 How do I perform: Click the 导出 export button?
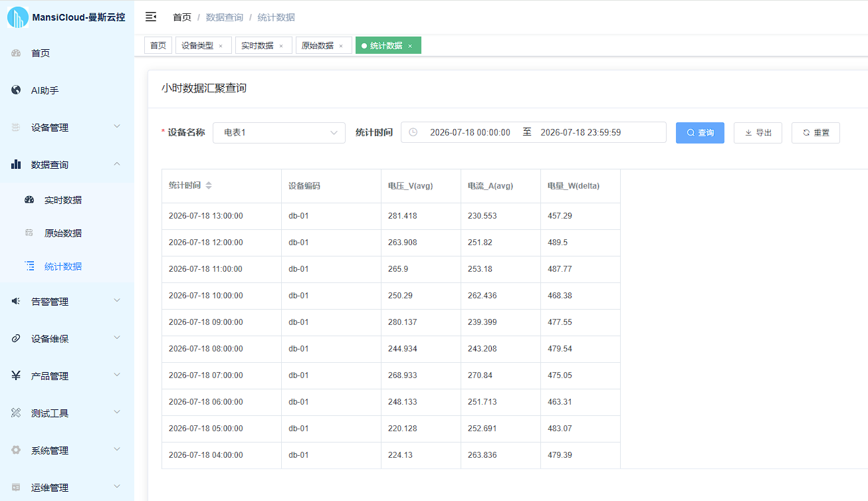[x=758, y=132]
